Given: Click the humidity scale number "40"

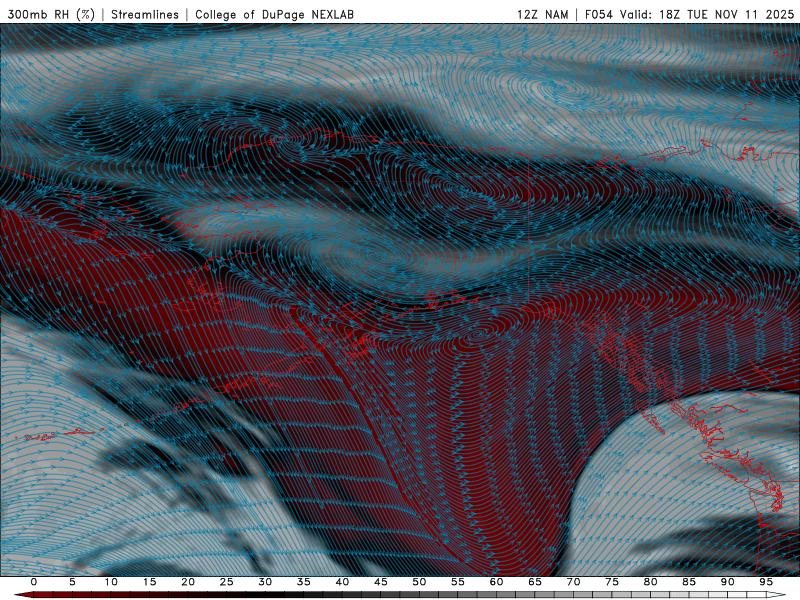Looking at the screenshot, I should (x=342, y=582).
